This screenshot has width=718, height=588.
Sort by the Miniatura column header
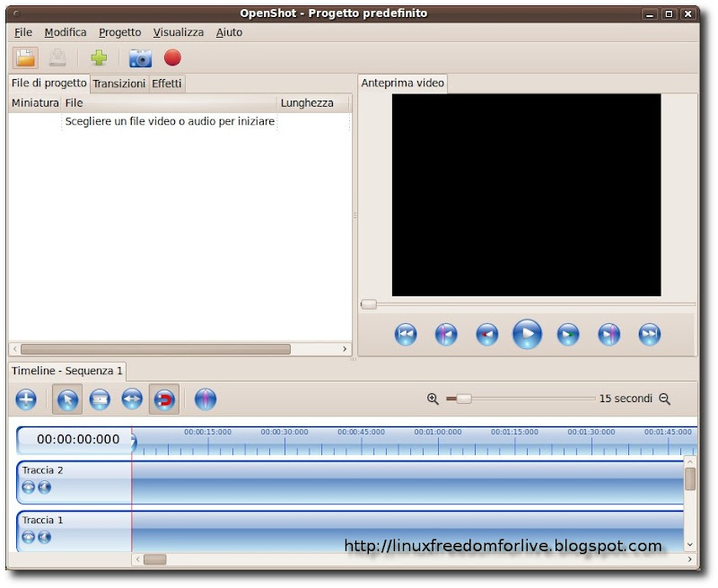tap(35, 103)
